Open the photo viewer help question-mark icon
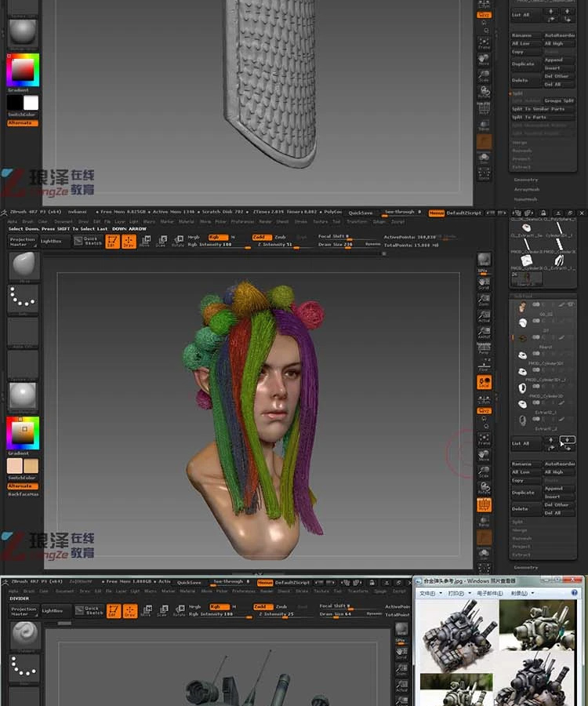 (x=575, y=593)
